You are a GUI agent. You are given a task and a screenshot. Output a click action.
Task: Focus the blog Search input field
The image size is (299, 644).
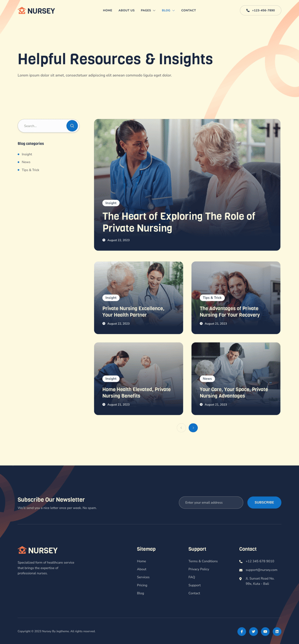point(42,126)
